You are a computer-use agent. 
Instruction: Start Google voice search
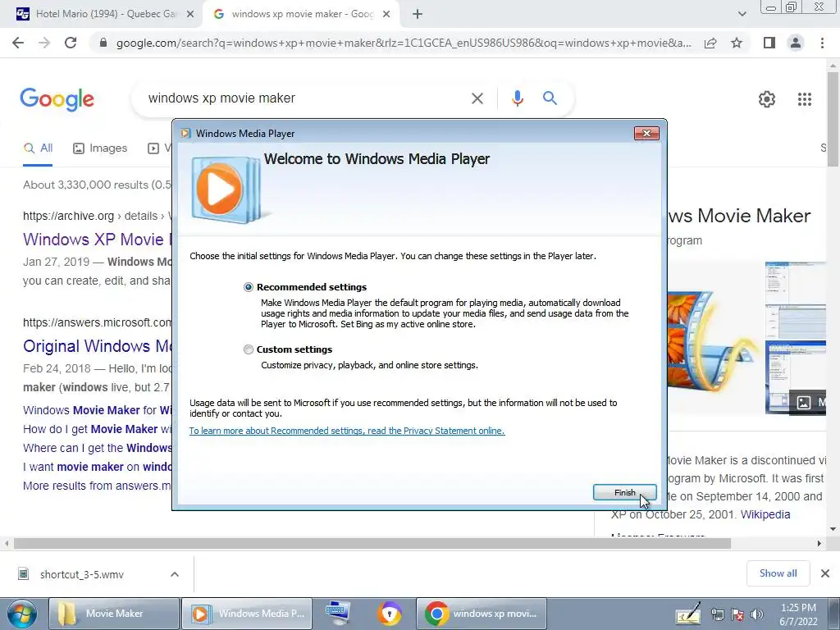pyautogui.click(x=517, y=98)
